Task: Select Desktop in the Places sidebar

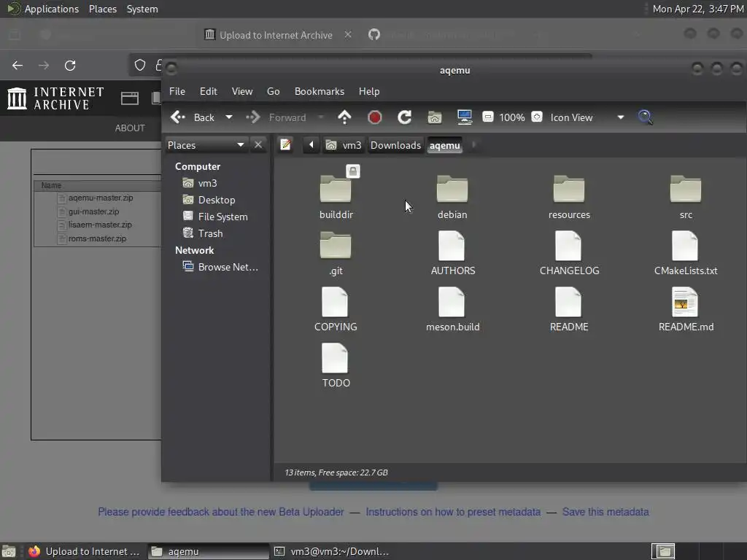Action: pos(209,200)
